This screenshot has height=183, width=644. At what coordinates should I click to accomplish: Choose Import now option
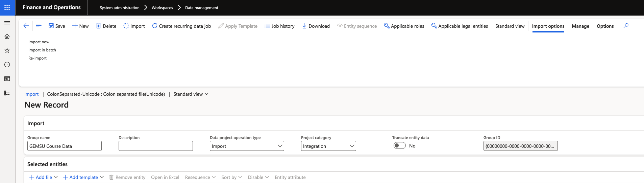(39, 42)
